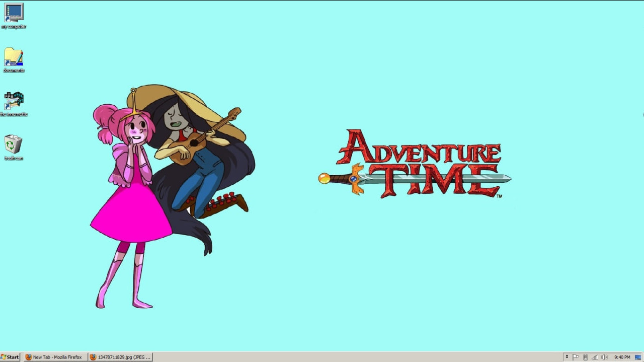Click the battery power tray icon

[585, 357]
